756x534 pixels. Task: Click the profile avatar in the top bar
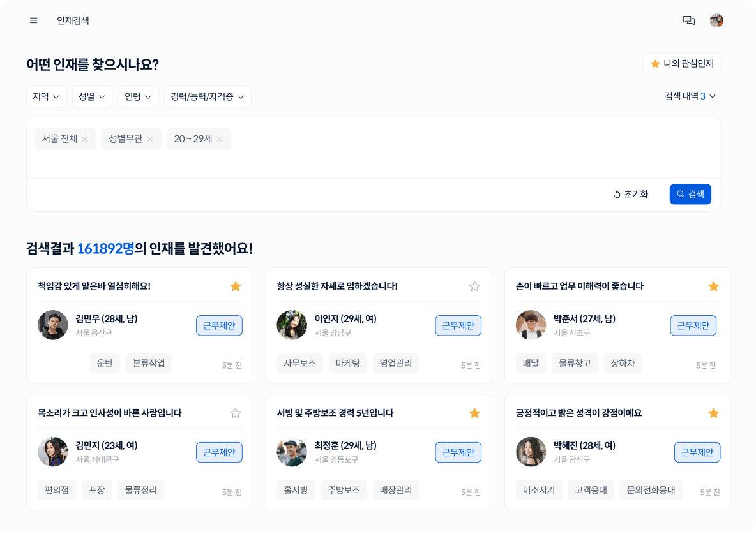point(716,20)
